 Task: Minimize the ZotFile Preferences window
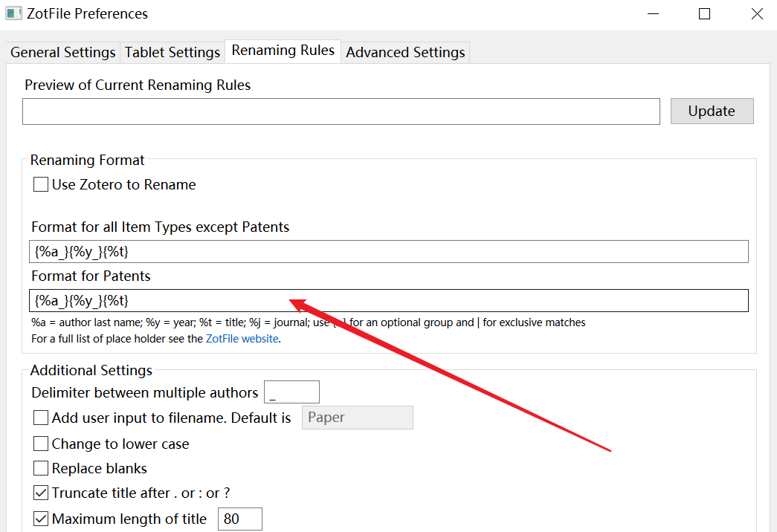tap(652, 14)
